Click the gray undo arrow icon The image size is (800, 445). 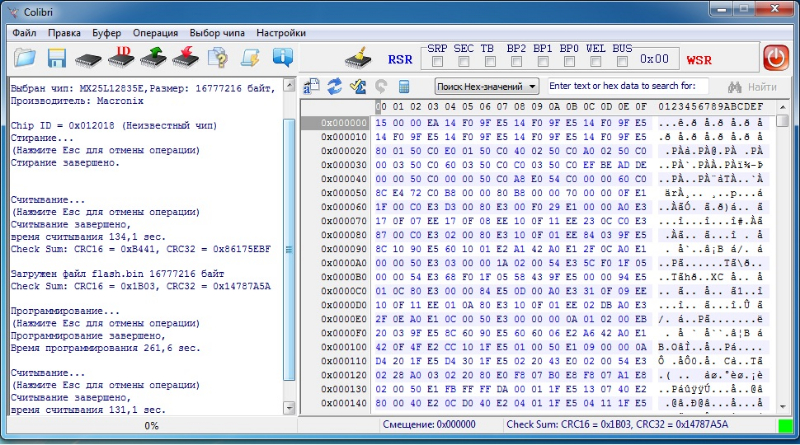point(381,87)
